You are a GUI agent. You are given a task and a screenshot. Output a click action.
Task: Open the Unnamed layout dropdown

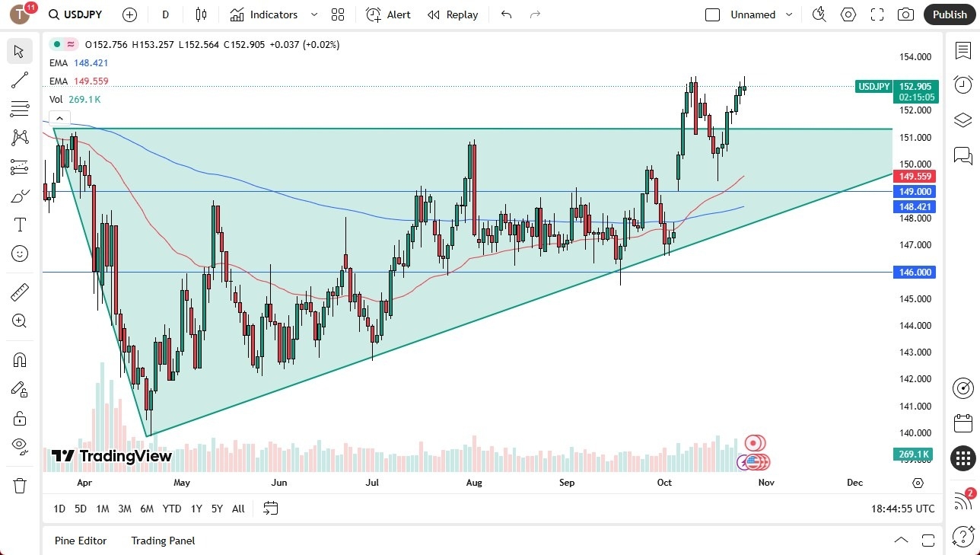tap(789, 14)
